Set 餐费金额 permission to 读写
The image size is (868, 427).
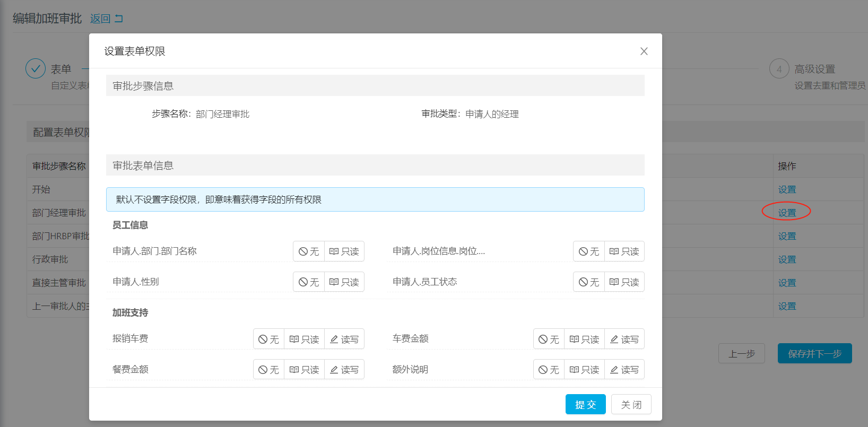(x=344, y=370)
